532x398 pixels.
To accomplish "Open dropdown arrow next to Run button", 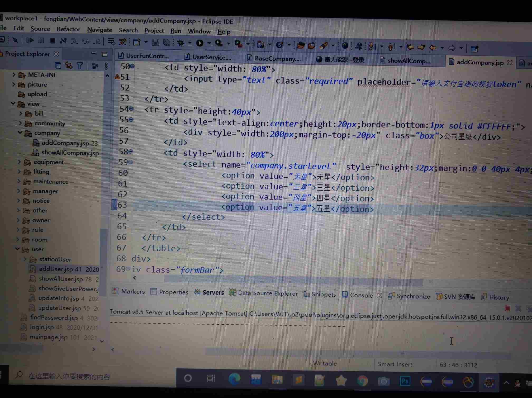I will [x=209, y=43].
